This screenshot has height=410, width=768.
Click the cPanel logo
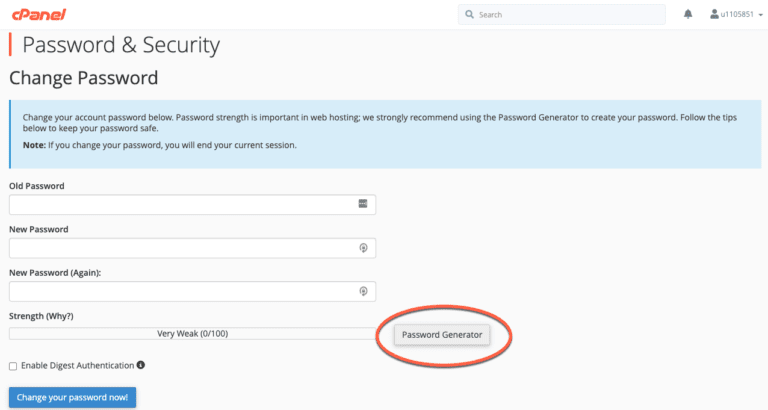[x=39, y=15]
